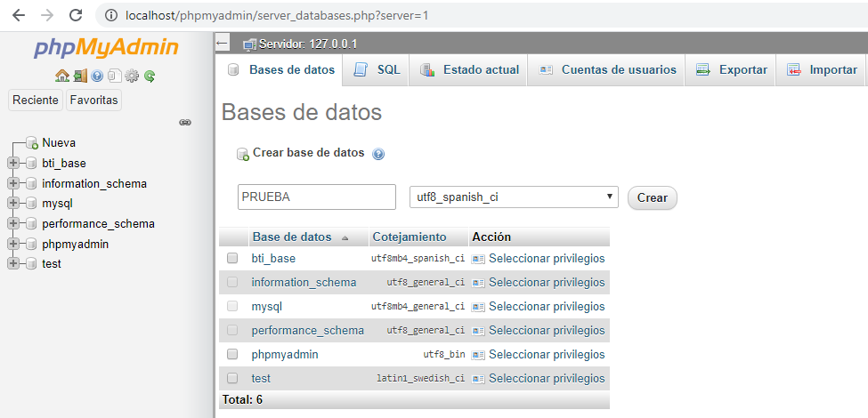Click the create database icon beside the heading

pyautogui.click(x=243, y=154)
